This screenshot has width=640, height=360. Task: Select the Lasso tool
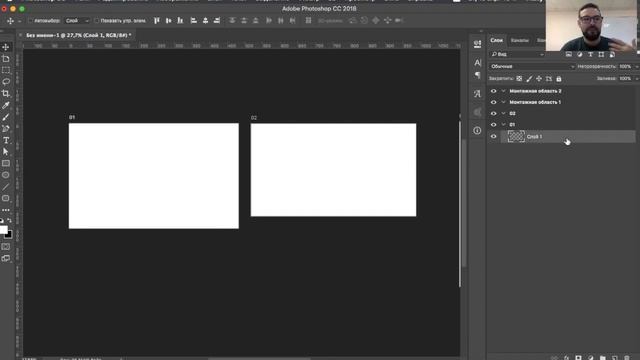[x=6, y=82]
